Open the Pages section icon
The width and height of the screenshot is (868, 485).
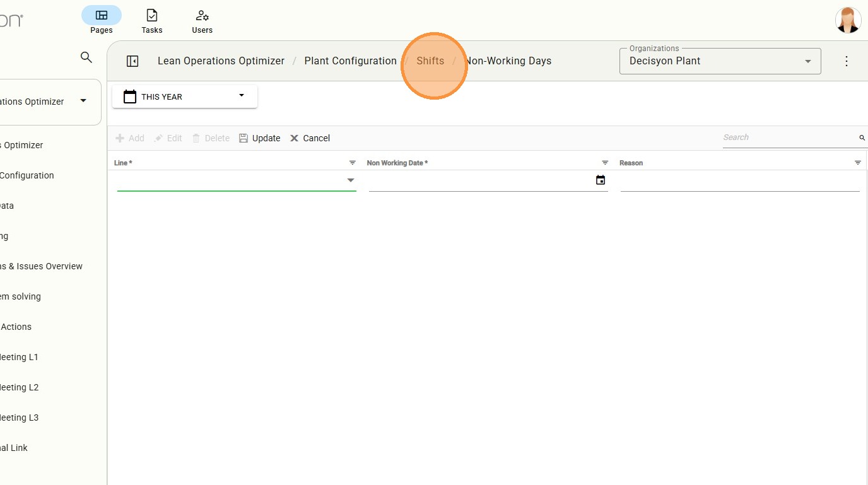(x=101, y=16)
